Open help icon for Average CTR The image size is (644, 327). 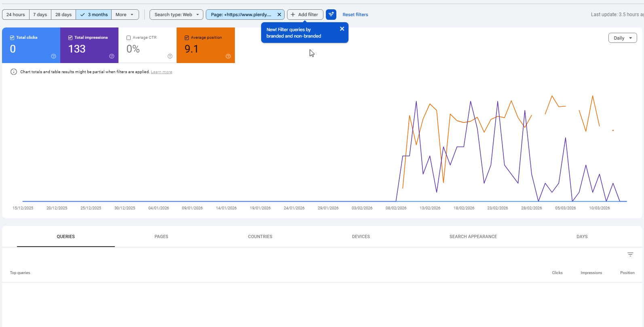170,56
